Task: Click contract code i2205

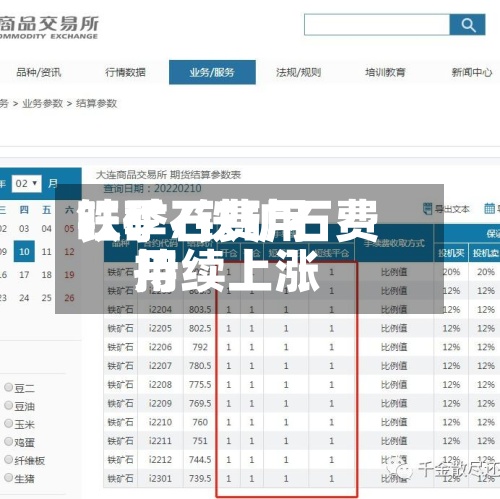Action: click(x=160, y=328)
